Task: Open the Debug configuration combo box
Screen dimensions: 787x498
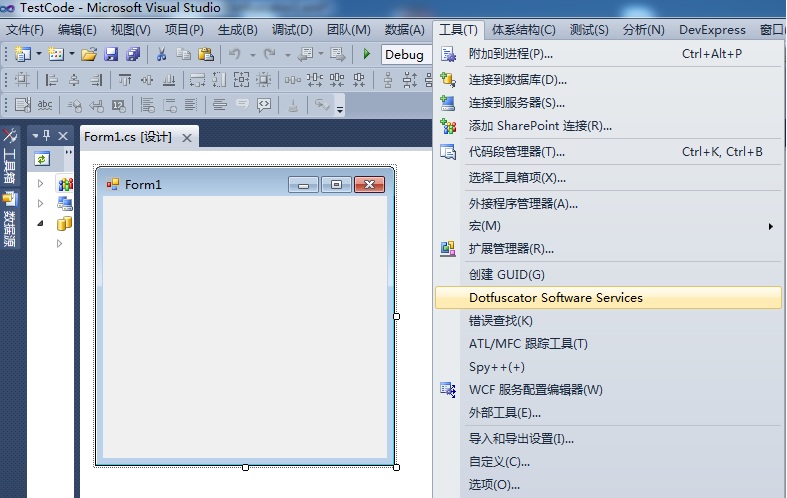Action: tap(406, 54)
